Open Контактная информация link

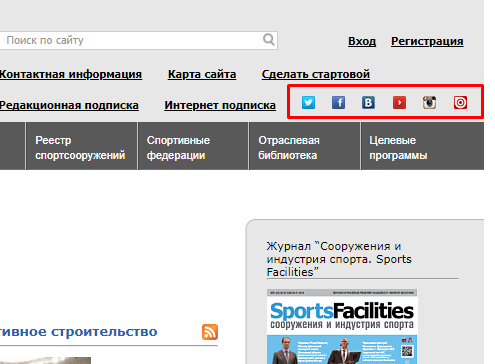(x=71, y=74)
